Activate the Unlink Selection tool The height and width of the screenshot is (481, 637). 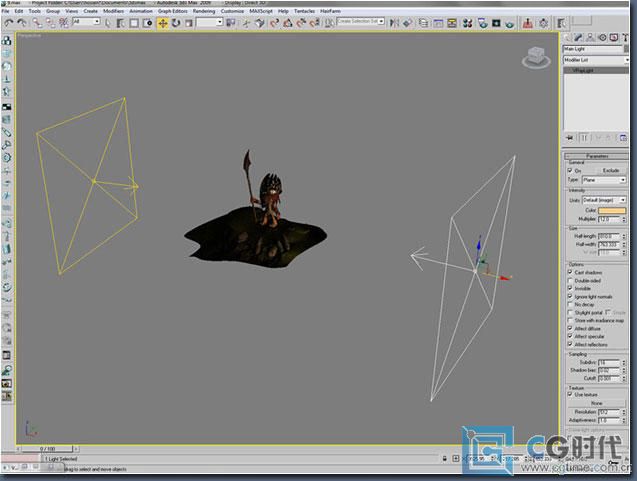[50, 23]
